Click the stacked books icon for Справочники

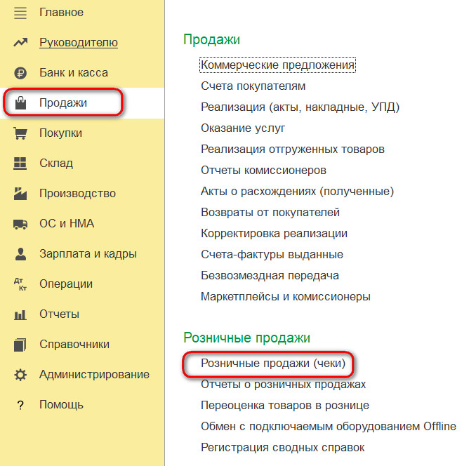(x=20, y=345)
